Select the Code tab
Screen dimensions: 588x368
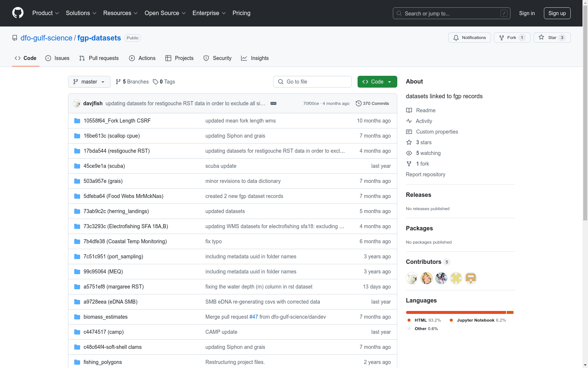[x=26, y=58]
